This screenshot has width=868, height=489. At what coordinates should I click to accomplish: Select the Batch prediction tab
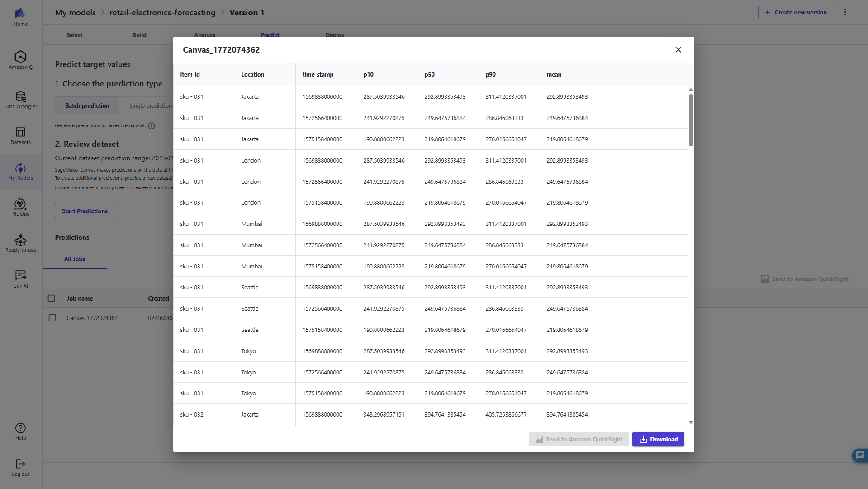click(87, 105)
